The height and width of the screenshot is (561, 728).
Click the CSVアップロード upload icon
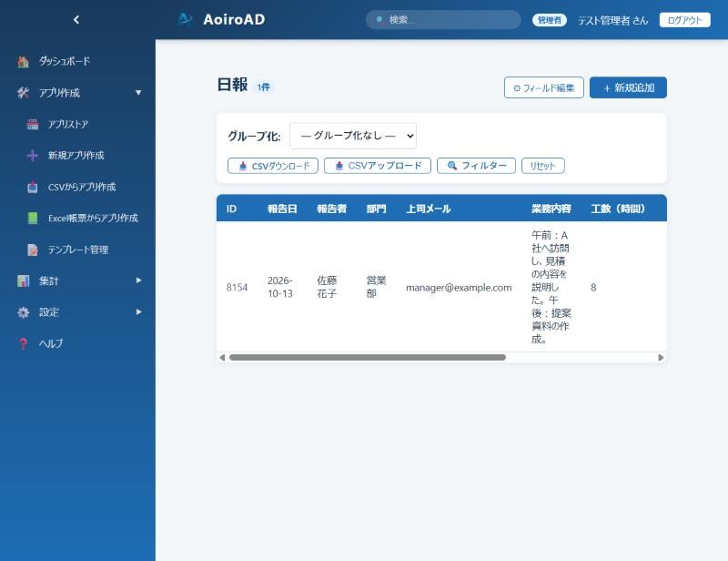click(339, 166)
